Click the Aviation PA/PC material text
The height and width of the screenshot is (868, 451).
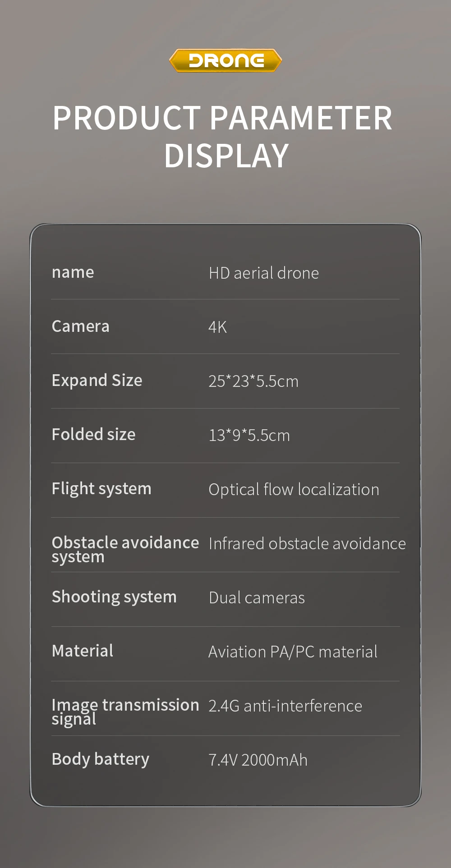pyautogui.click(x=293, y=652)
